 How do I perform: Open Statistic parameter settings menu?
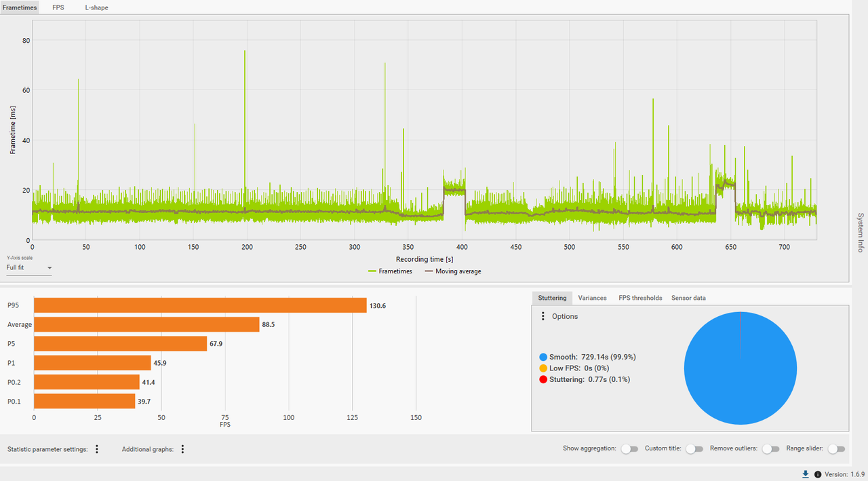[x=97, y=449]
